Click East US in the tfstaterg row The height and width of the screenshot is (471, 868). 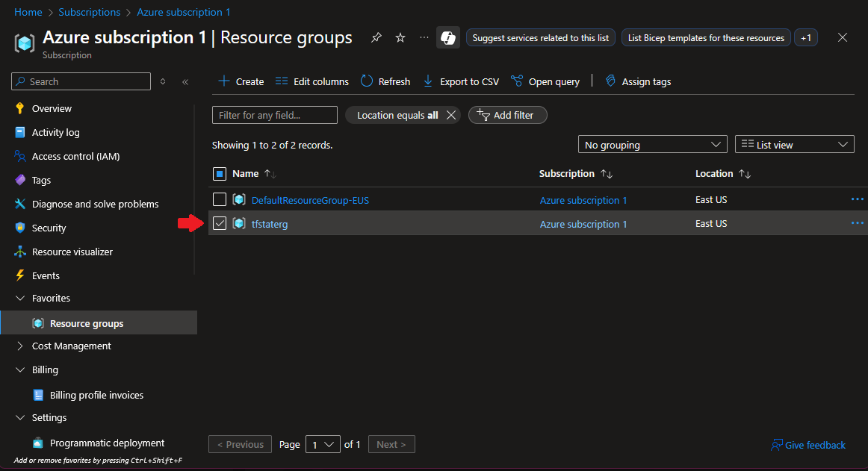[711, 224]
